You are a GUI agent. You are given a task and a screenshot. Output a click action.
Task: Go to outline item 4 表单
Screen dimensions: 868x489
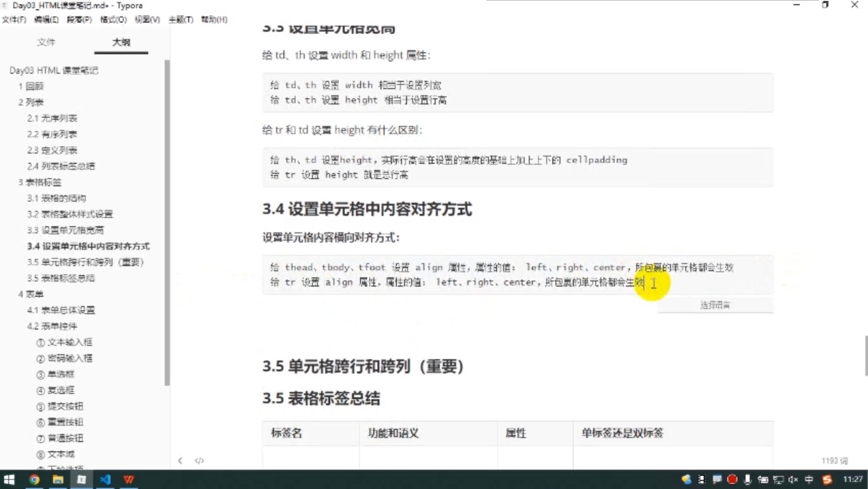click(x=31, y=295)
